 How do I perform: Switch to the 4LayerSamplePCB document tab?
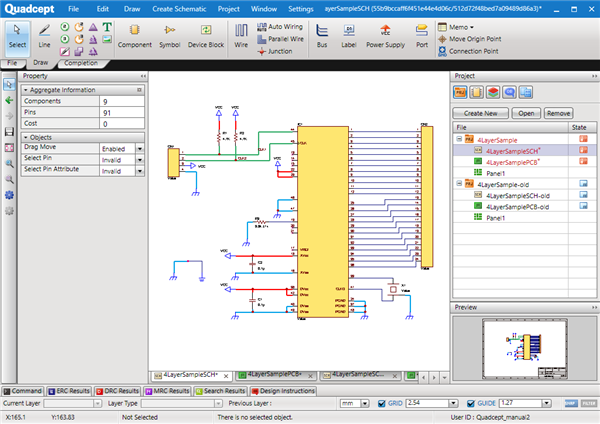pyautogui.click(x=274, y=375)
